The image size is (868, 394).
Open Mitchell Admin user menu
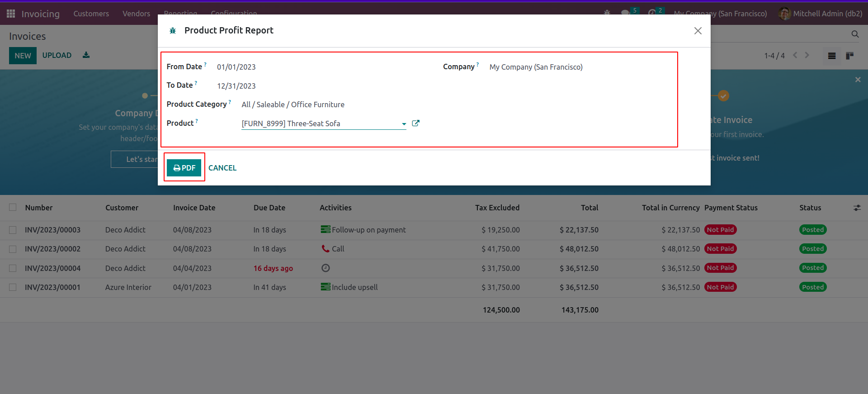[x=821, y=14]
